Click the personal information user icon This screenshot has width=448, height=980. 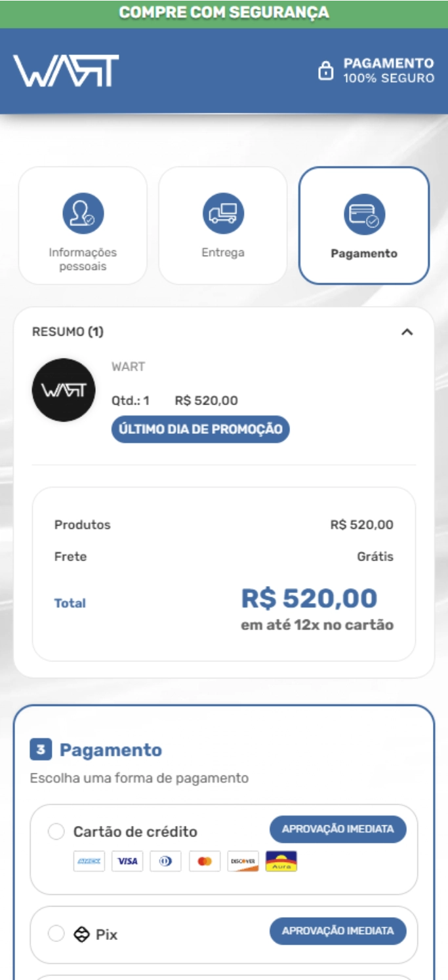point(83,213)
